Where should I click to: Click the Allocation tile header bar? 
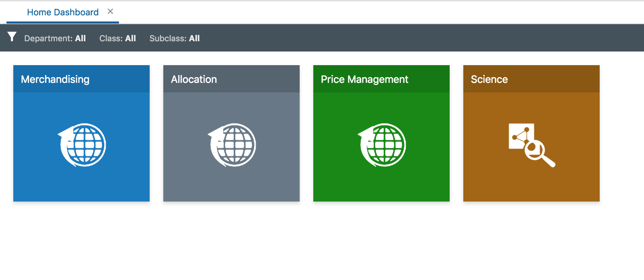[x=231, y=79]
